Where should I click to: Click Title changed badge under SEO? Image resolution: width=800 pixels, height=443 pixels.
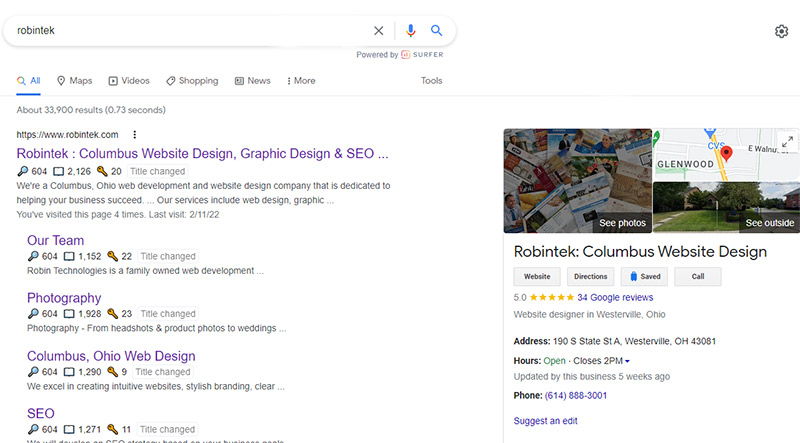[x=167, y=430]
